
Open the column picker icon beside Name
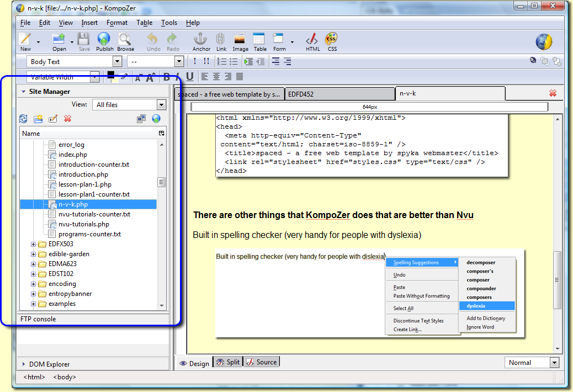(x=162, y=134)
